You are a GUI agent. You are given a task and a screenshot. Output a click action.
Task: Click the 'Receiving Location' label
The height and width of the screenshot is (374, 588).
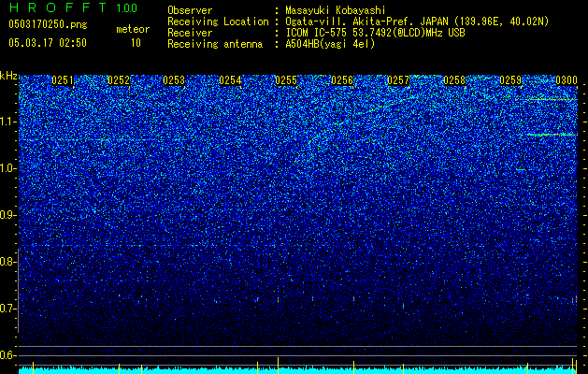click(218, 22)
